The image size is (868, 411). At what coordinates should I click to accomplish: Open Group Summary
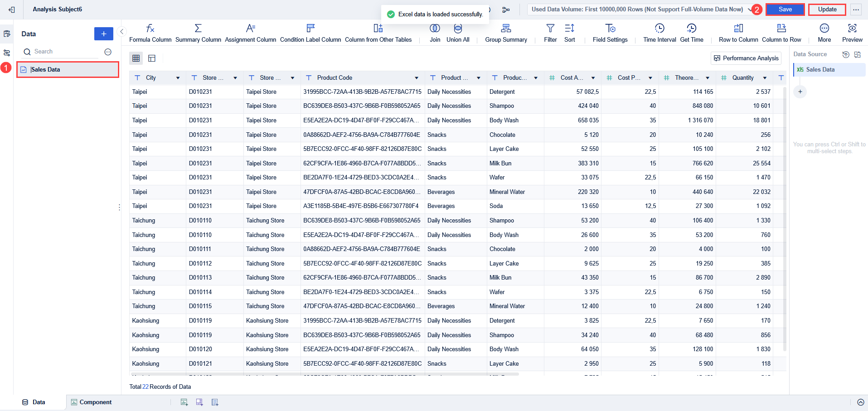(x=506, y=34)
